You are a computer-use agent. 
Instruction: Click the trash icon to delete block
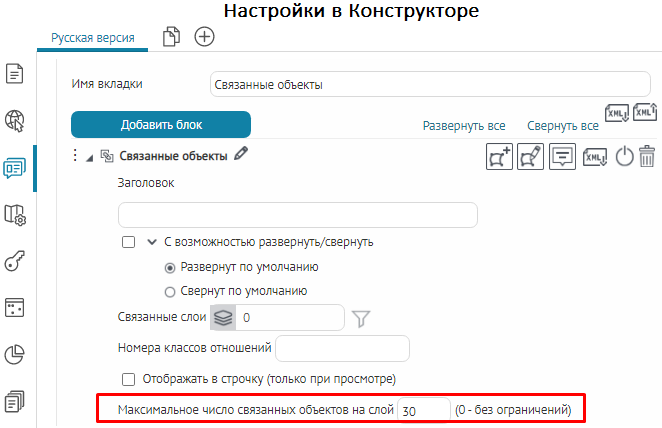click(x=647, y=157)
